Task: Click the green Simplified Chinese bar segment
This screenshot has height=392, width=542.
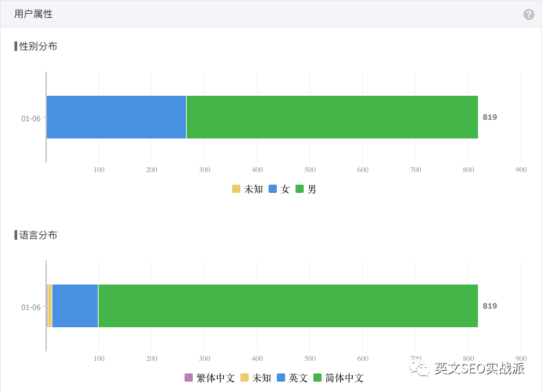Action: point(289,306)
